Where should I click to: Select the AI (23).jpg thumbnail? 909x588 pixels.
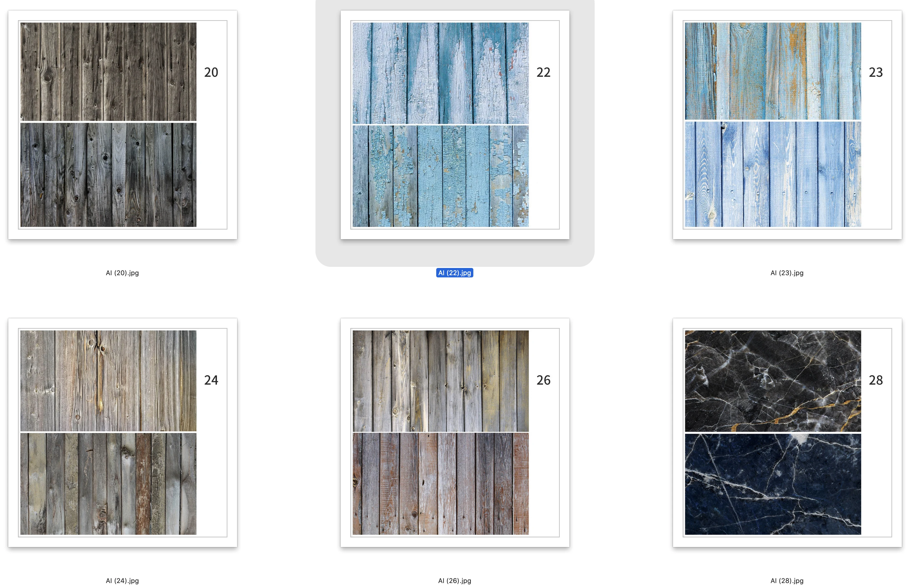(x=787, y=125)
